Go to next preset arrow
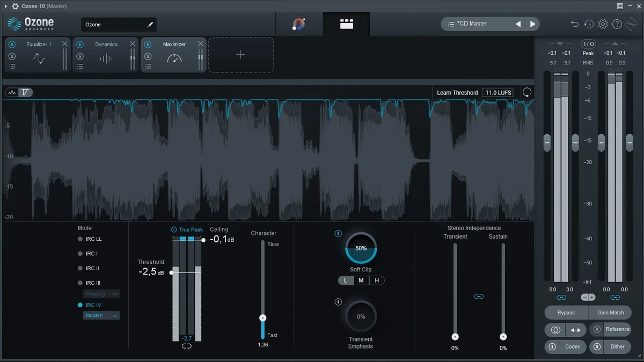Screen dimensions: 644x362 coord(532,24)
